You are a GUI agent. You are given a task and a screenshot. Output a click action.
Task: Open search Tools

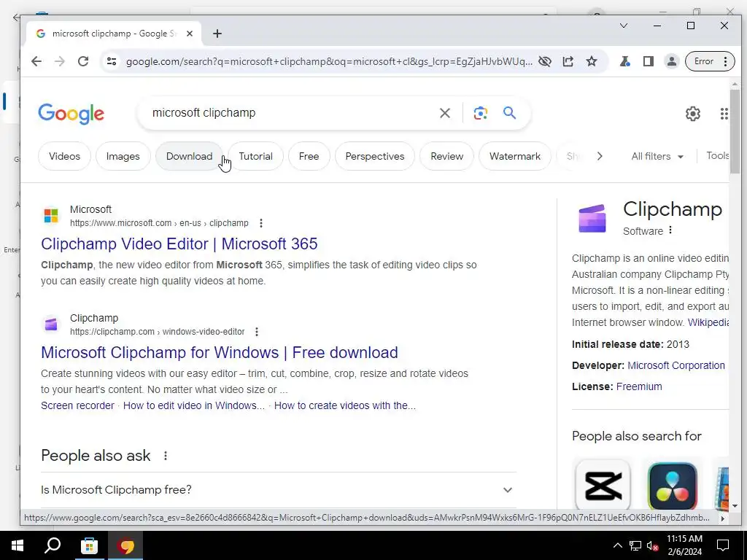(717, 156)
